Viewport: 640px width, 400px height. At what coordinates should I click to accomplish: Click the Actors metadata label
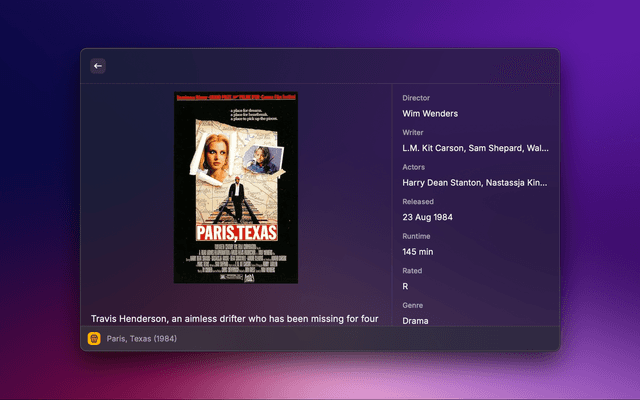click(x=414, y=167)
